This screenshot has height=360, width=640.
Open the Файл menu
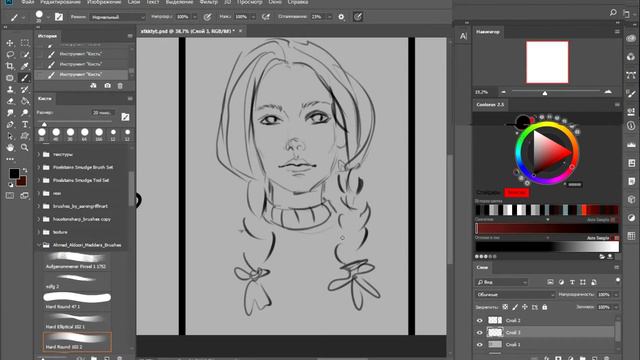27,2
